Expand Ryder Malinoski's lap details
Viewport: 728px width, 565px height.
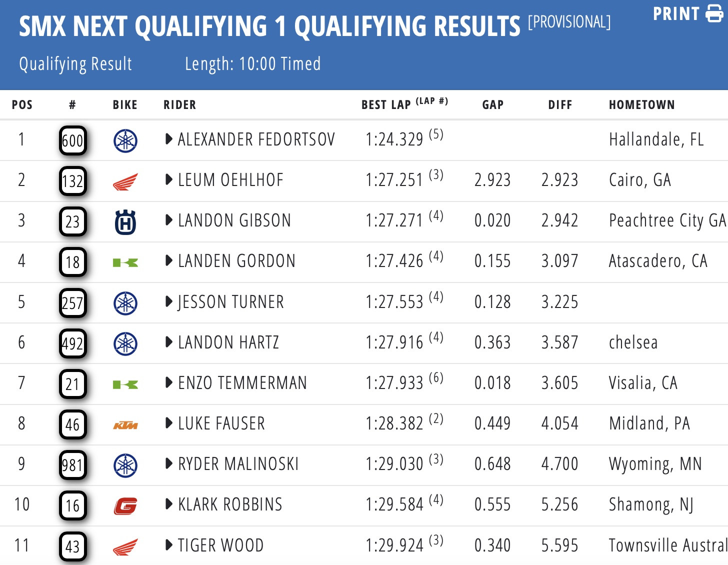169,464
